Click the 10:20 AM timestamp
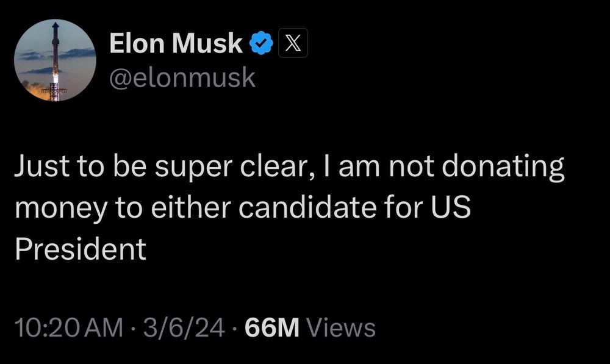610x364 pixels. (69, 327)
